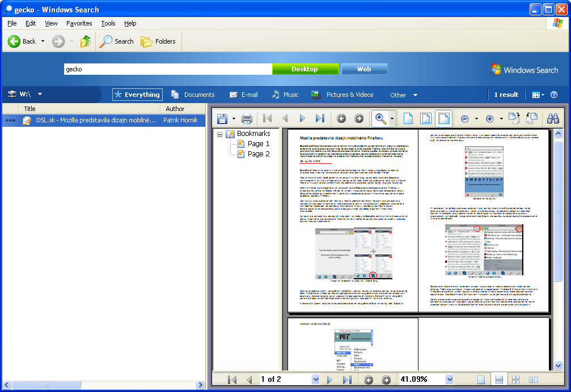The image size is (571, 392).
Task: Switch to actual size page view
Action: point(408,118)
